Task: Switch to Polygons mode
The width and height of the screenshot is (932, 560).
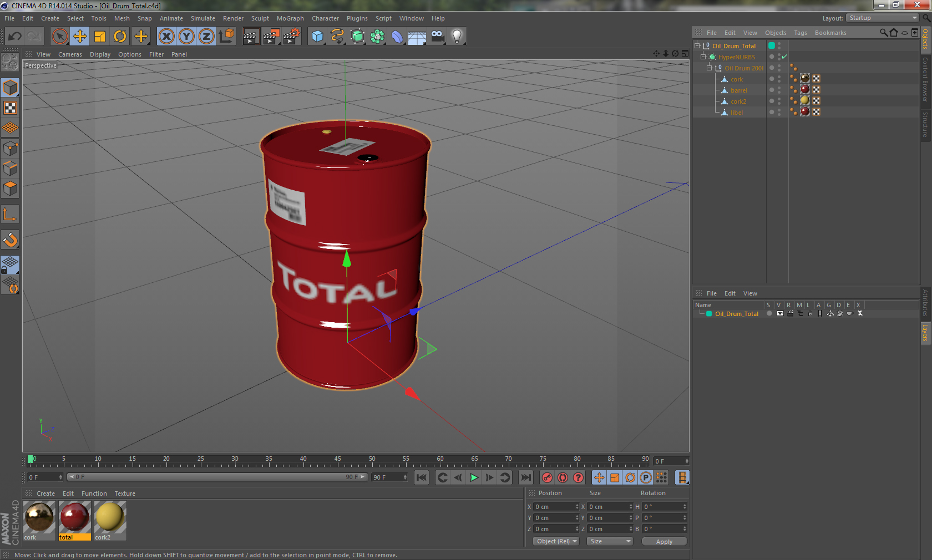Action: (10, 189)
